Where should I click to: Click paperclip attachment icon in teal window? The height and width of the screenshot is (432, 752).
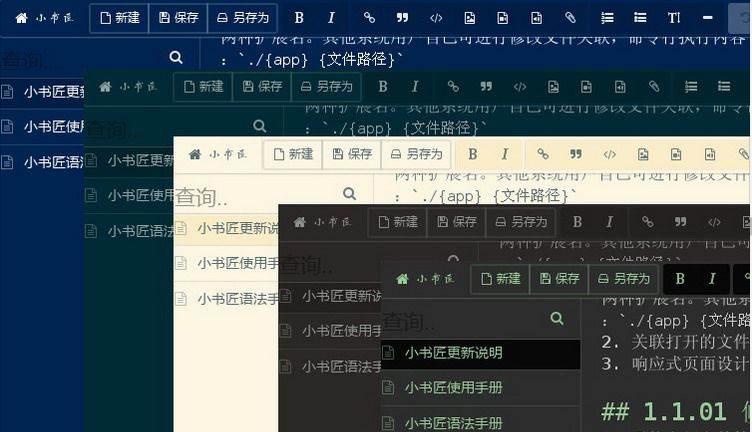click(654, 87)
